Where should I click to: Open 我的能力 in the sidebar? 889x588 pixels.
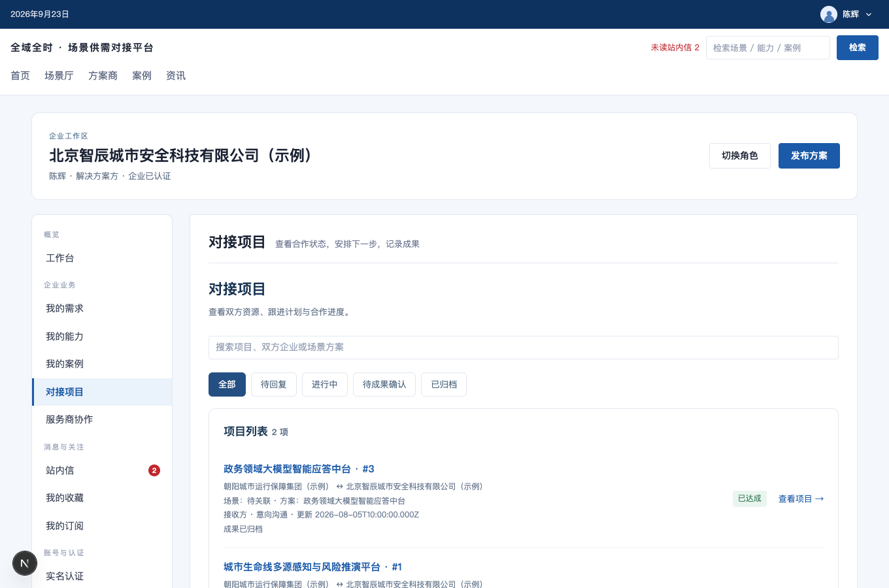pos(102,336)
